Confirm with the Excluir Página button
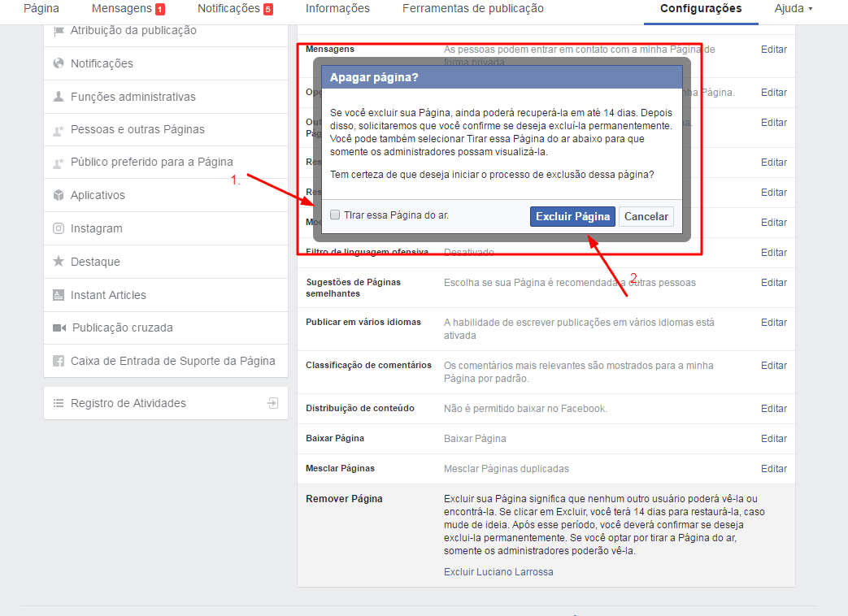Image resolution: width=848 pixels, height=616 pixels. [572, 217]
